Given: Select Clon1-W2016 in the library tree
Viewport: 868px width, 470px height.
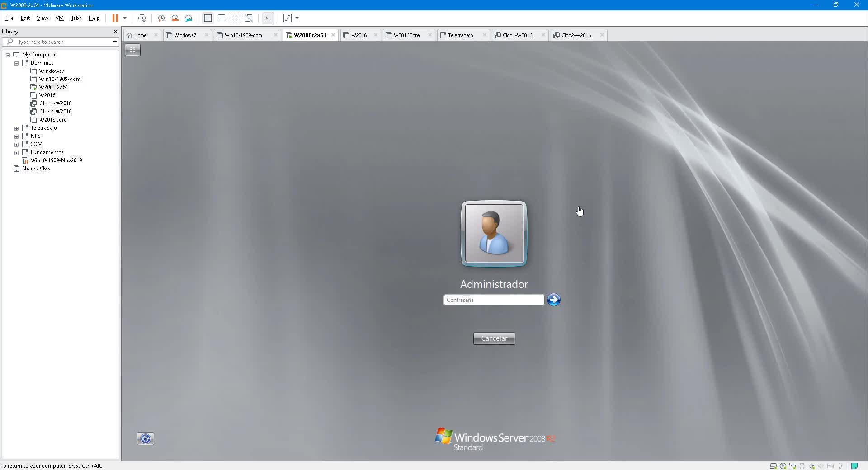Looking at the screenshot, I should [55, 103].
